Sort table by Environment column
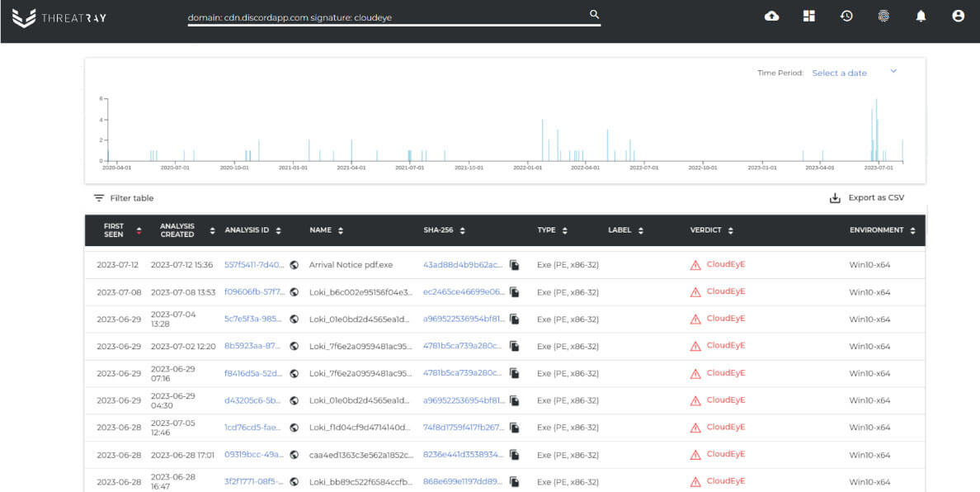This screenshot has height=492, width=980. [x=913, y=230]
